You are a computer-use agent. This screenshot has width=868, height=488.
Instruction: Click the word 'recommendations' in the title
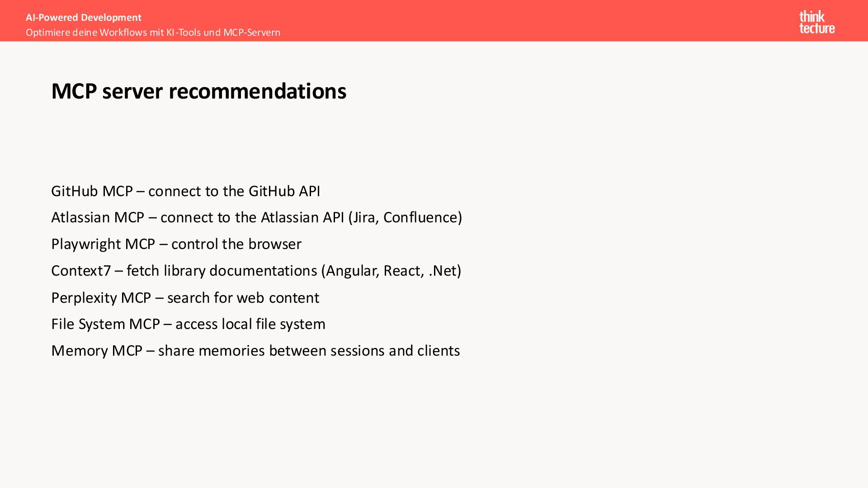tap(258, 91)
